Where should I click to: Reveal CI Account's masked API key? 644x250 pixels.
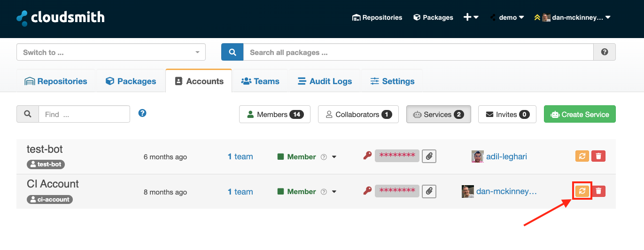pyautogui.click(x=397, y=190)
